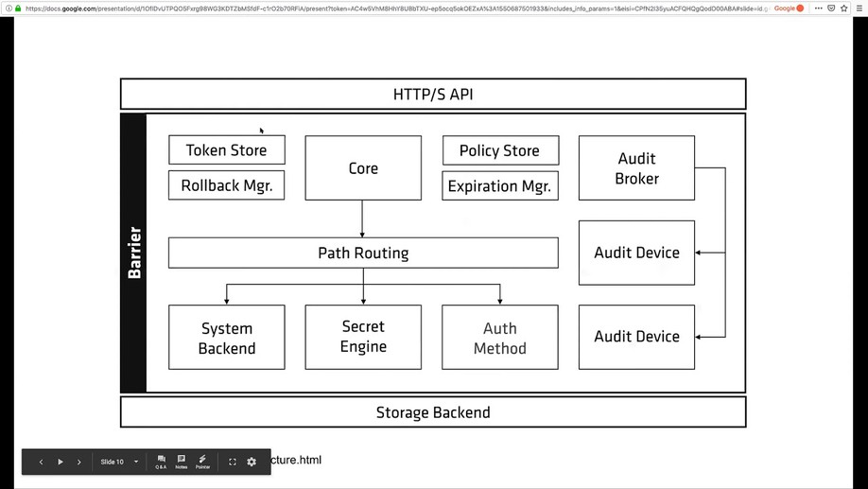
Task: Save page to Pocket icon
Action: (x=831, y=9)
